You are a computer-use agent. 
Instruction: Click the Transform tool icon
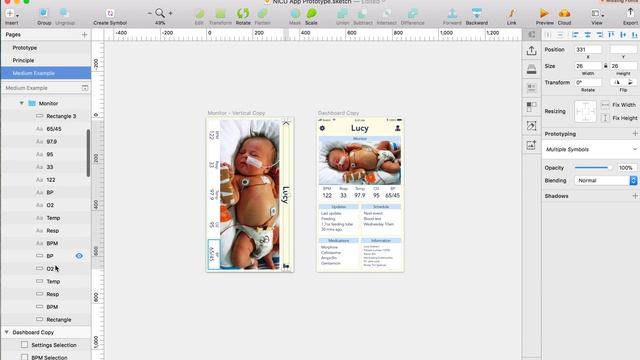tap(220, 13)
